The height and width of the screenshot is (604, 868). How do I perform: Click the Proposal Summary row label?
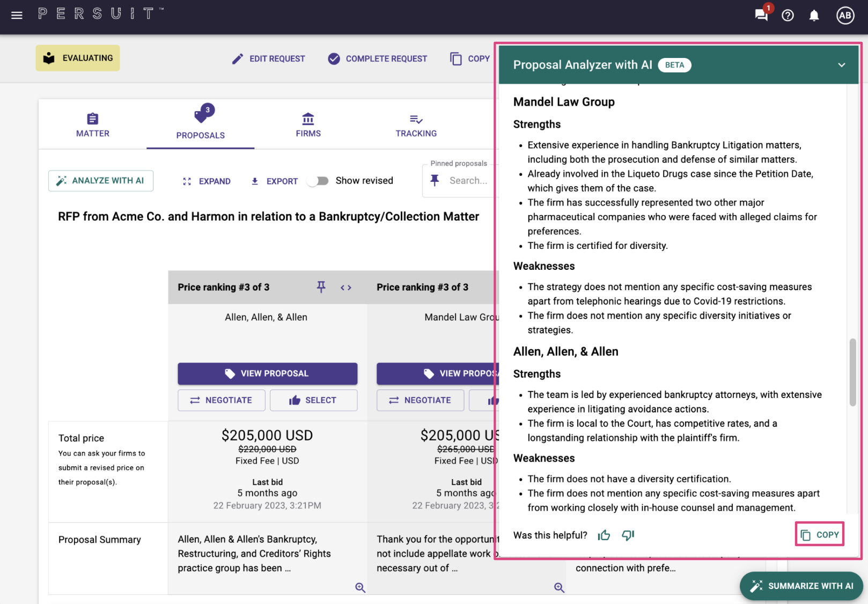pyautogui.click(x=100, y=540)
